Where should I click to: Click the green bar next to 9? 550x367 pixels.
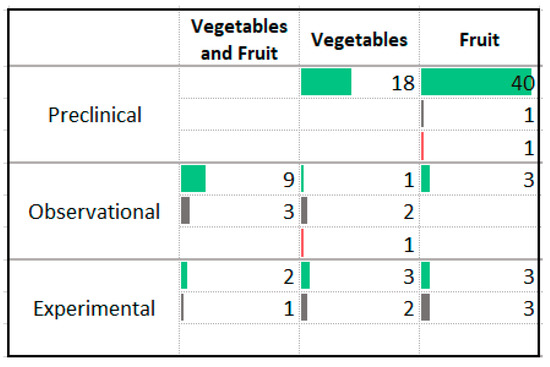pos(193,179)
